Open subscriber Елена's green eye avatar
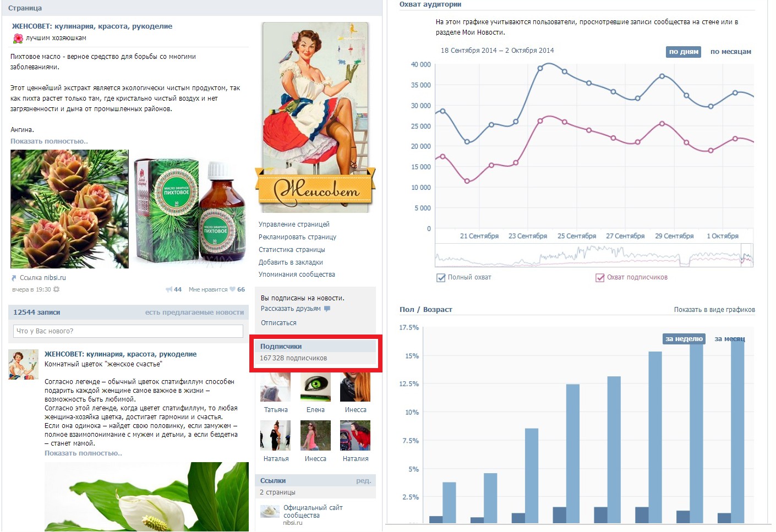 [x=315, y=387]
